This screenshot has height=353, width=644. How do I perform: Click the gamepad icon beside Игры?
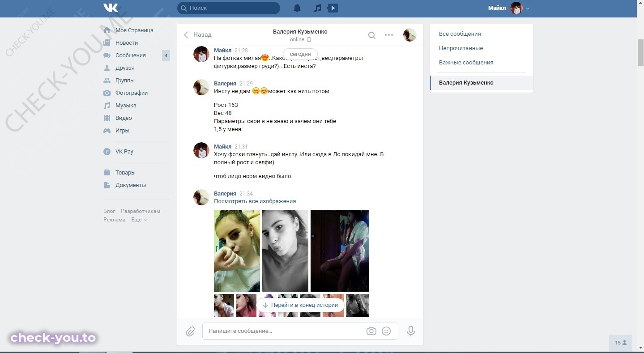(x=107, y=131)
